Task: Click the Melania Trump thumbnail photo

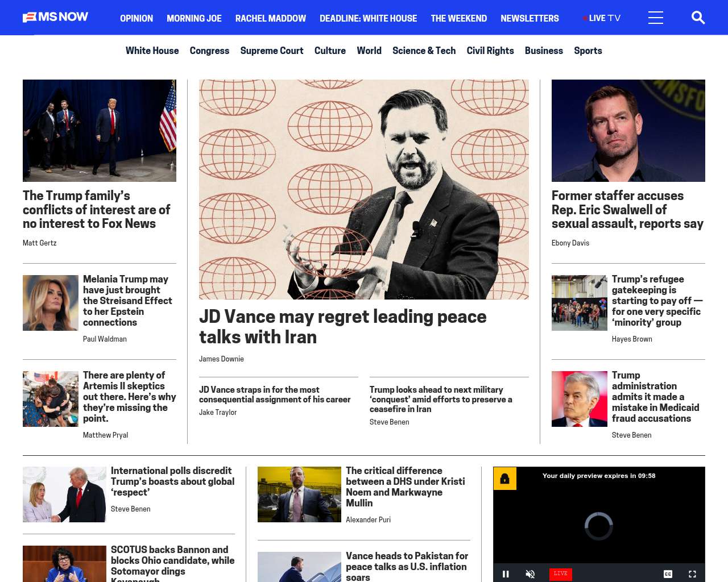Action: (x=51, y=303)
